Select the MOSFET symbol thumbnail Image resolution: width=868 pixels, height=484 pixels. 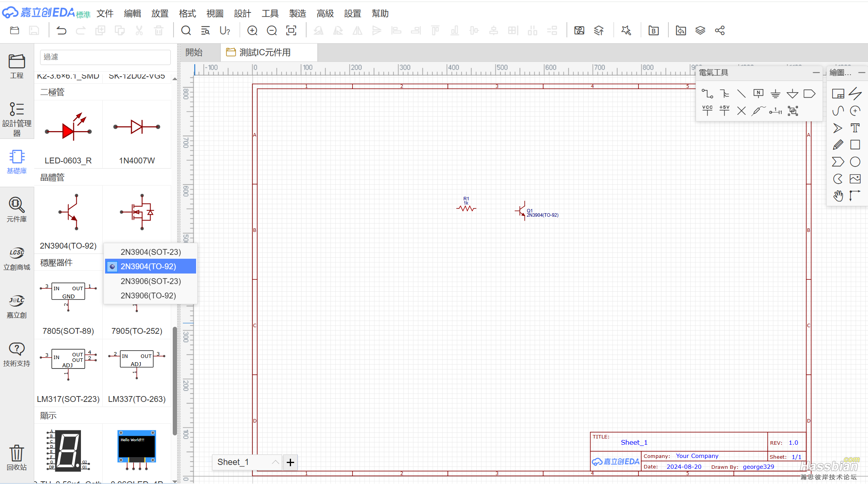137,212
